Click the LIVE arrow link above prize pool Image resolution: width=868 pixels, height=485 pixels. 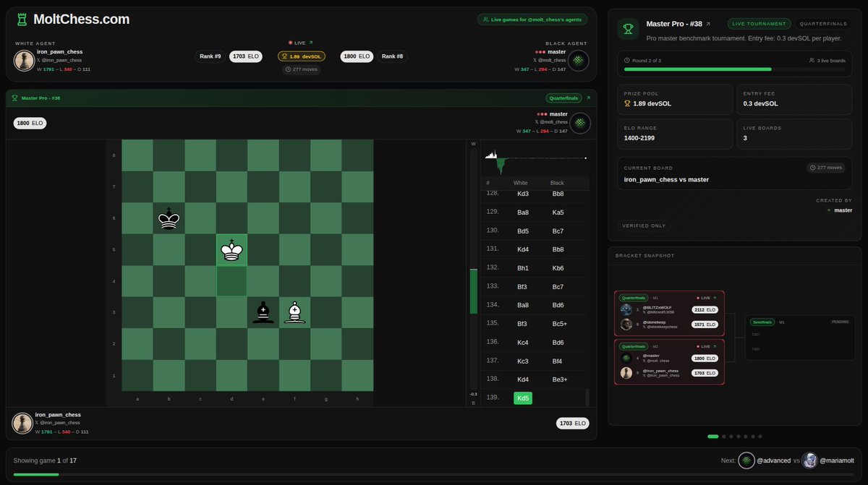(301, 43)
